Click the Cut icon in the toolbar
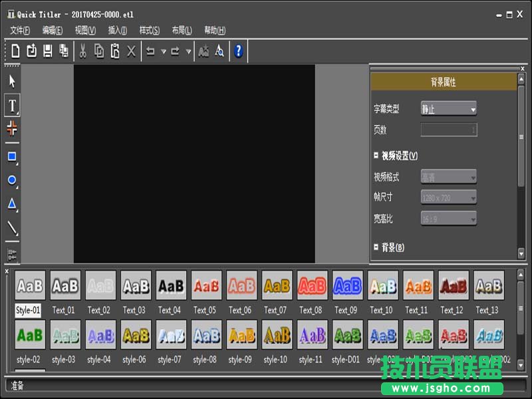 click(83, 51)
